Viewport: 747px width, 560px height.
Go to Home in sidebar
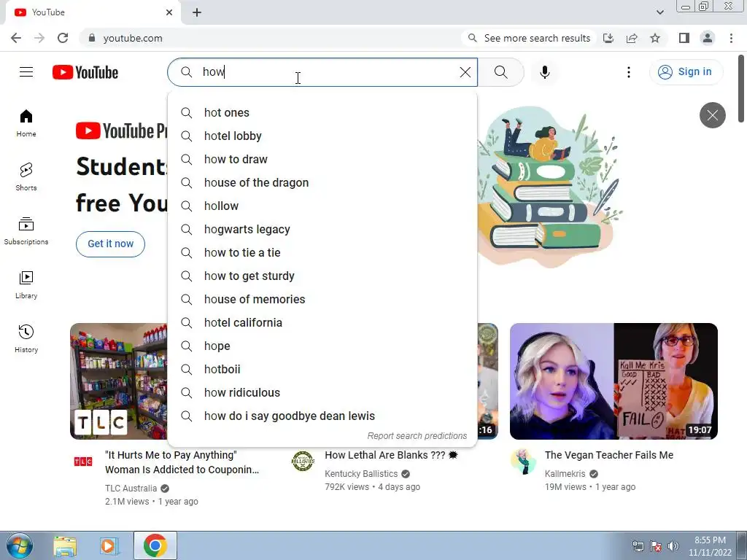click(x=26, y=123)
